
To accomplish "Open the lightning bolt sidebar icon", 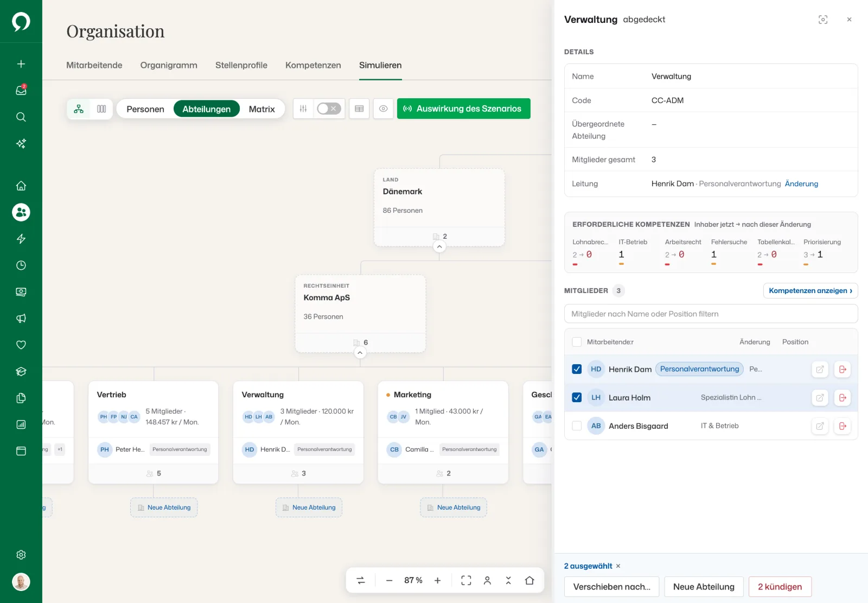I will coord(21,239).
